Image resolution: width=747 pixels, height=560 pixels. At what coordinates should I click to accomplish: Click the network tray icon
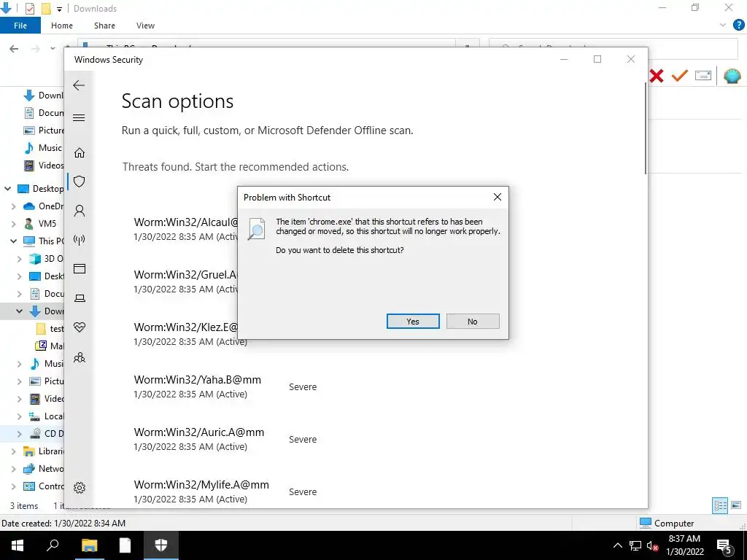tap(635, 545)
